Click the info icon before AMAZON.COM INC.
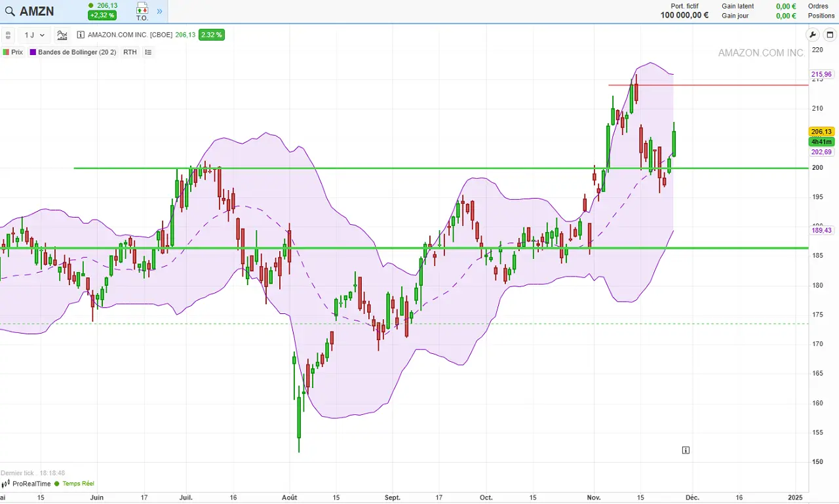This screenshot has height=504, width=839. click(x=81, y=35)
